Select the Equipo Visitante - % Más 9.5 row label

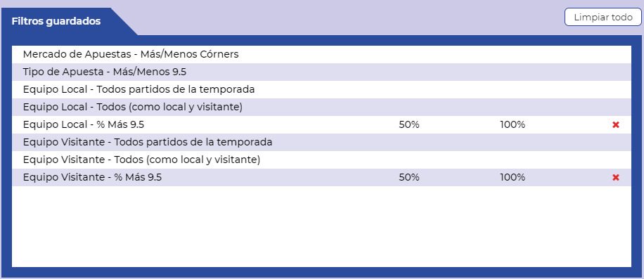(x=92, y=178)
